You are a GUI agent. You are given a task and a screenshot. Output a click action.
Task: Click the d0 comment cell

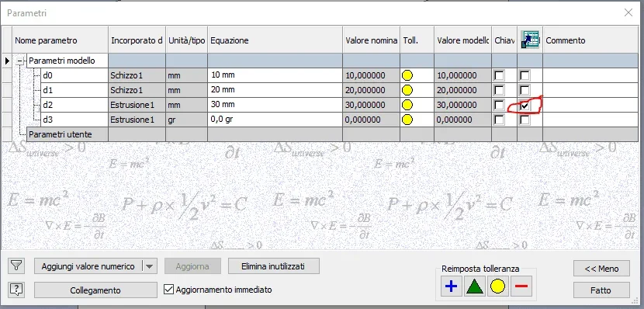[x=590, y=75]
